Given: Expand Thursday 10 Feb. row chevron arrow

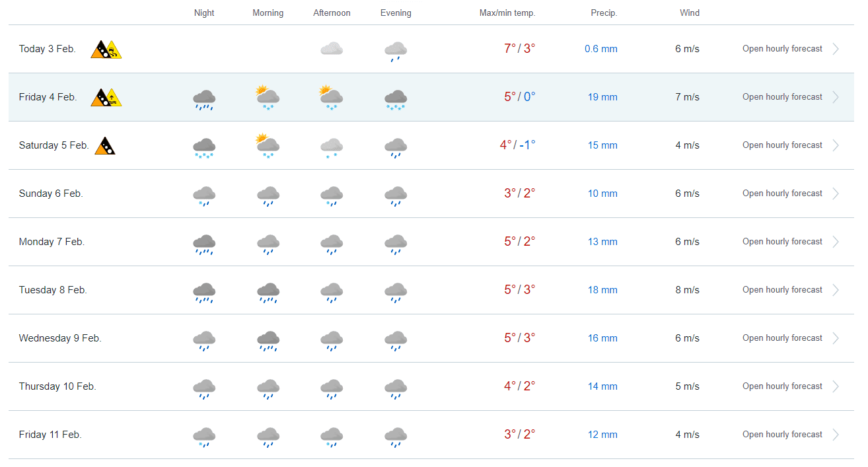Looking at the screenshot, I should 836,386.
